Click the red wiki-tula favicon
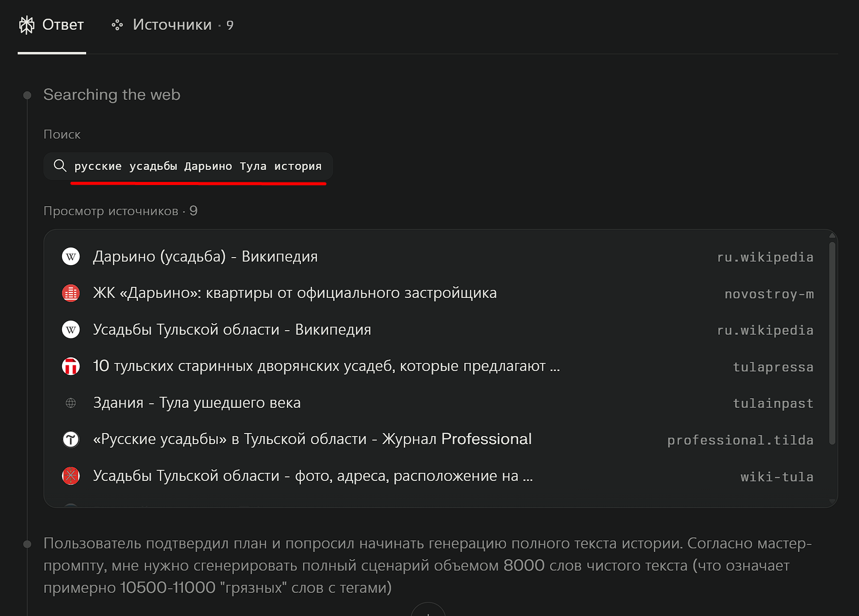This screenshot has width=859, height=616. (x=71, y=476)
